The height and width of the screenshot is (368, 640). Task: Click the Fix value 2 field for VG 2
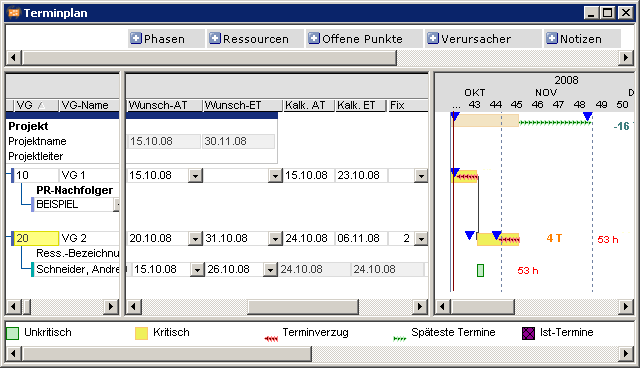pos(400,238)
